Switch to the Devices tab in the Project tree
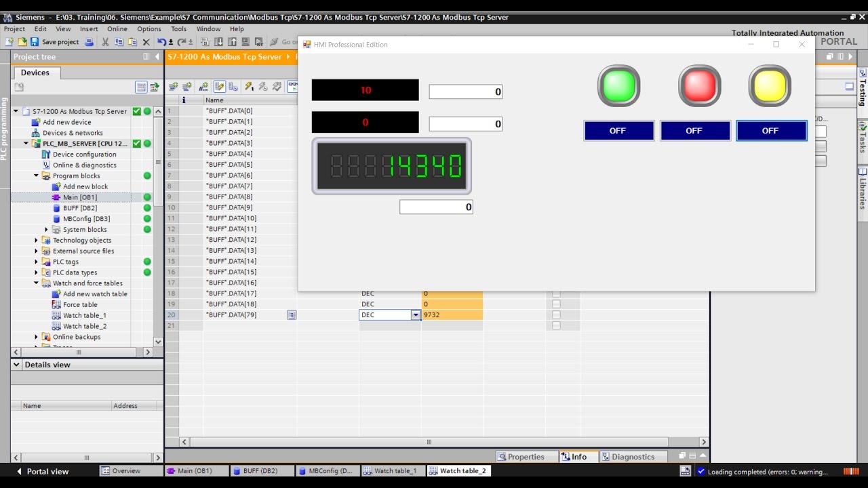The image size is (868, 488). point(35,73)
